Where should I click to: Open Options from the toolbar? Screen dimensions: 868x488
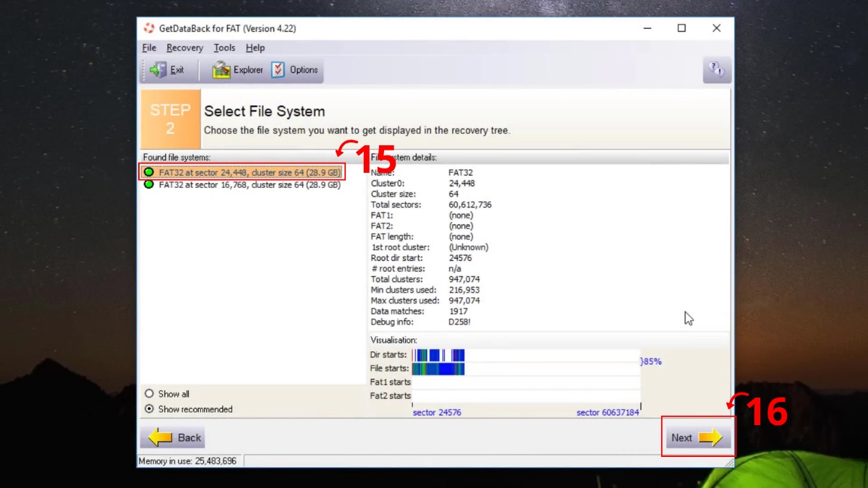tap(295, 70)
